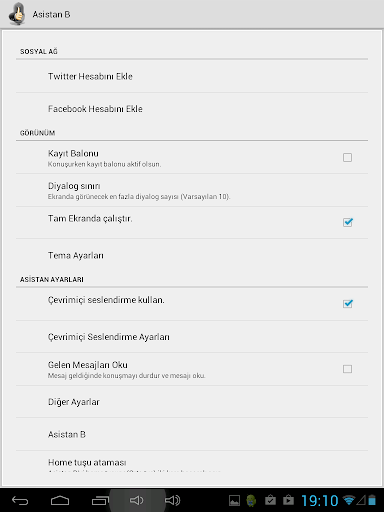Tap the Android home navigation icon
The height and width of the screenshot is (512, 384).
pos(60,500)
